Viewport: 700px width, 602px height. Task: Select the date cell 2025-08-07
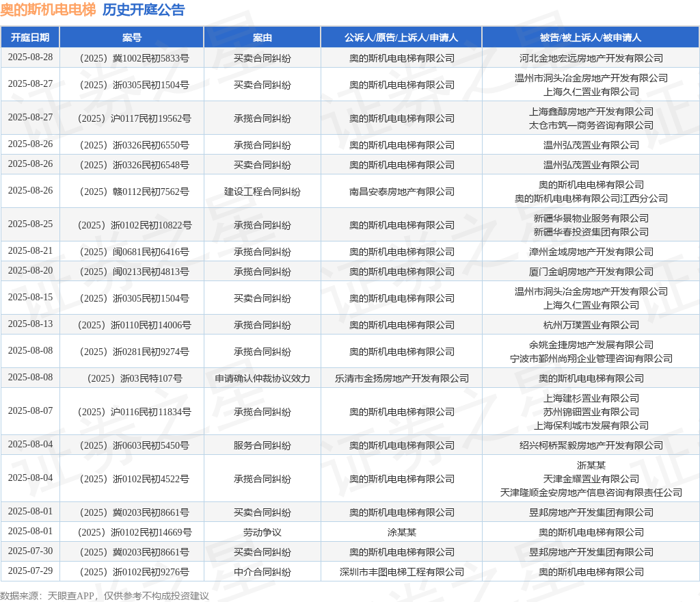pyautogui.click(x=30, y=411)
